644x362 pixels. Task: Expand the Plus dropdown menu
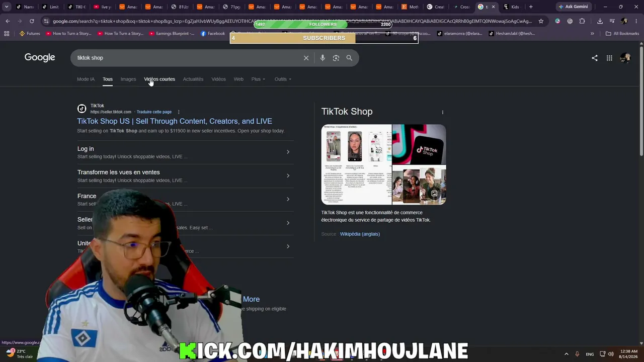pos(258,79)
